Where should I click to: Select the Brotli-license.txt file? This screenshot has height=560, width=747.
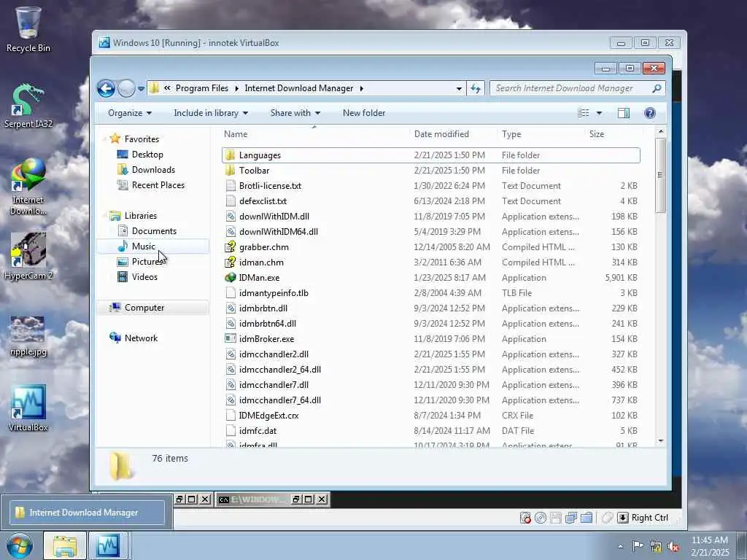tap(430, 186)
